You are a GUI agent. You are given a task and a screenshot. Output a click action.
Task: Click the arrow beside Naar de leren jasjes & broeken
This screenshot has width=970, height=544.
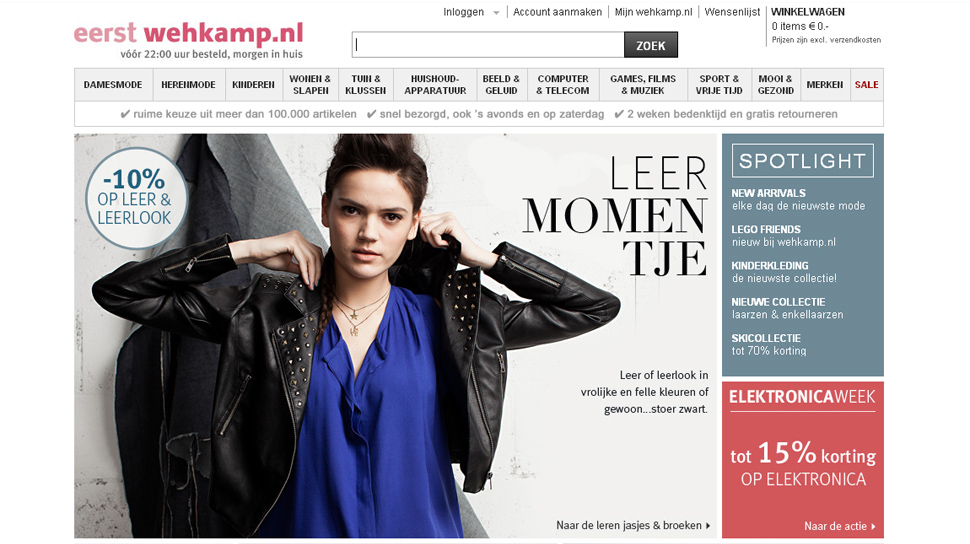point(708,525)
